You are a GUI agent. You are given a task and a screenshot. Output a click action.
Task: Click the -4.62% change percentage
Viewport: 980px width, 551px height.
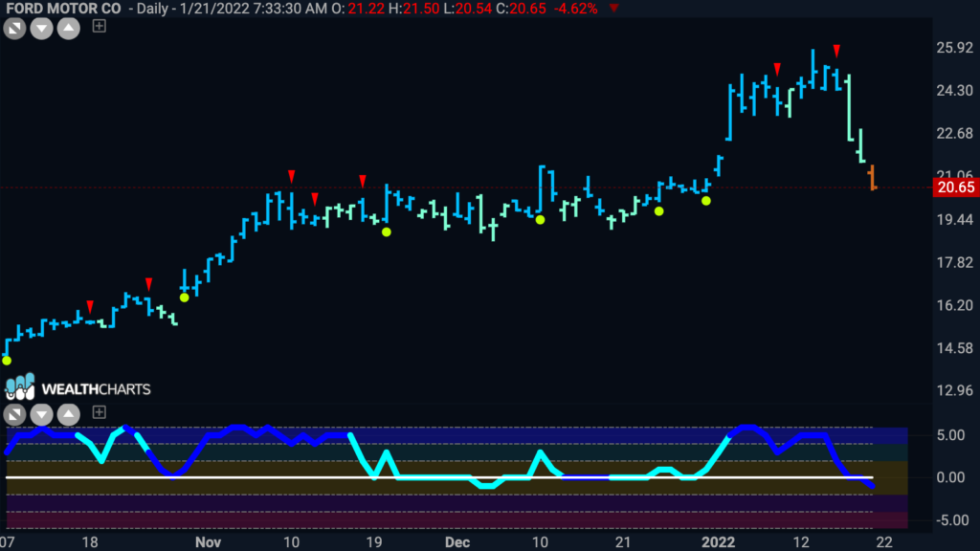point(575,9)
